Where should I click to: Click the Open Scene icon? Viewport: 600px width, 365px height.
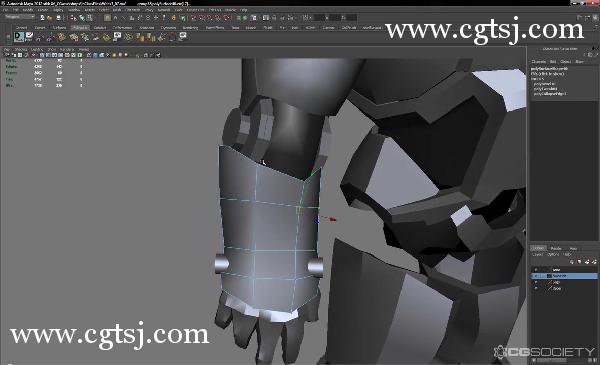coord(50,18)
